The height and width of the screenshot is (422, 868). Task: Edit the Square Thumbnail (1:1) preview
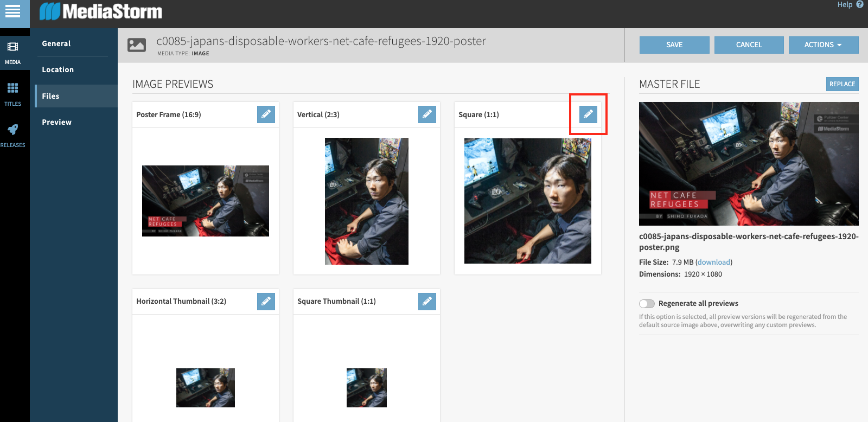pyautogui.click(x=427, y=301)
